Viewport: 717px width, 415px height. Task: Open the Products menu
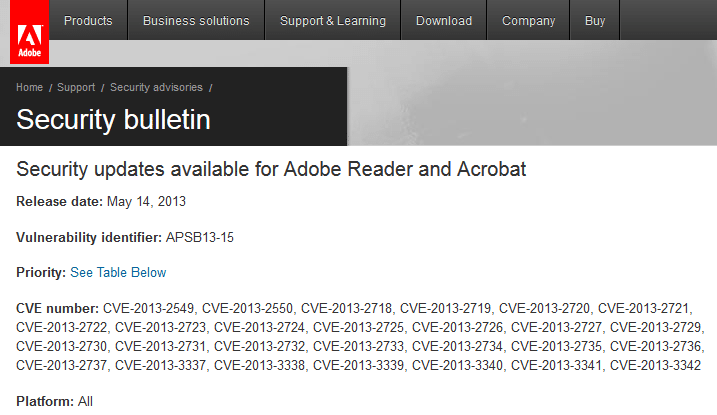[x=88, y=21]
